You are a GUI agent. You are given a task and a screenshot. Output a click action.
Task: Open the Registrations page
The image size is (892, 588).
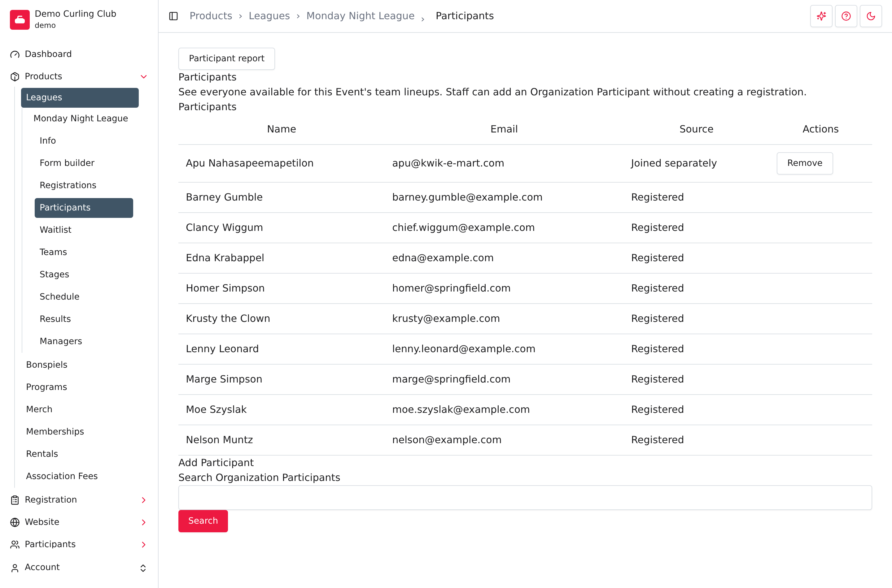click(x=68, y=185)
